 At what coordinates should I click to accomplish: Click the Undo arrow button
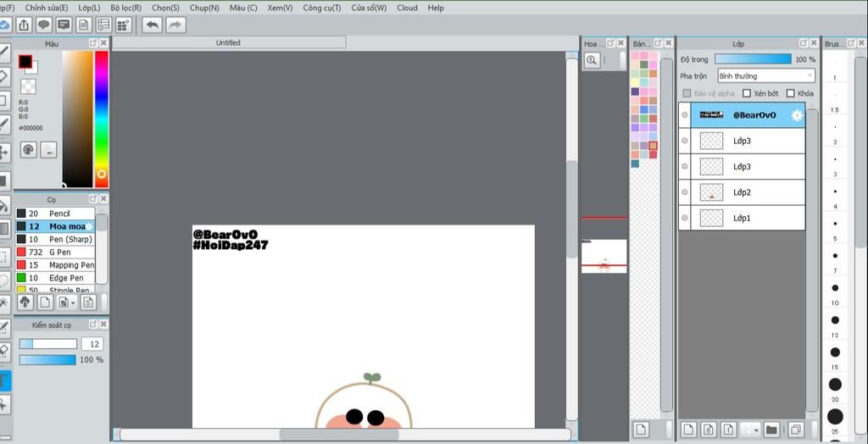pyautogui.click(x=153, y=25)
